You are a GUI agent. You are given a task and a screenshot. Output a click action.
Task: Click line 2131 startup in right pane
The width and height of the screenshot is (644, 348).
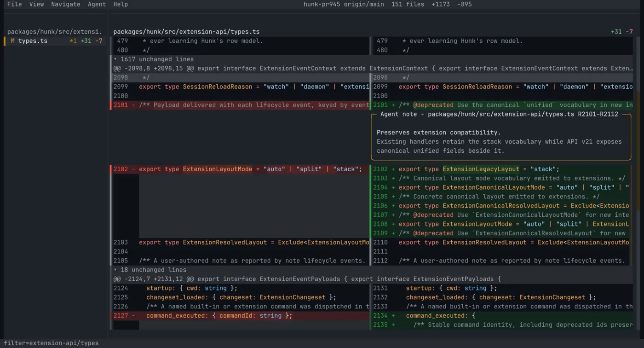tap(502, 288)
